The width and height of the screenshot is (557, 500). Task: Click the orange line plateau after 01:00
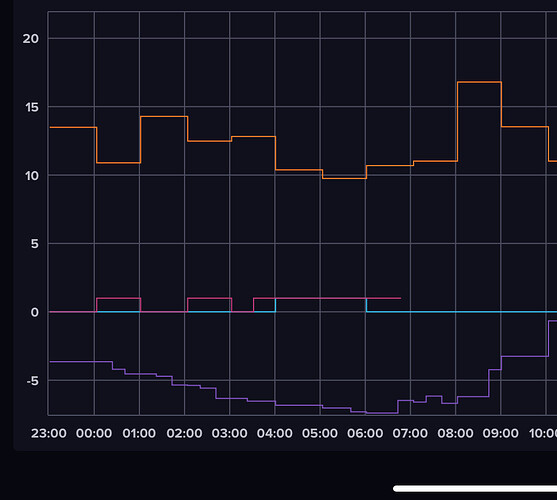pyautogui.click(x=164, y=116)
